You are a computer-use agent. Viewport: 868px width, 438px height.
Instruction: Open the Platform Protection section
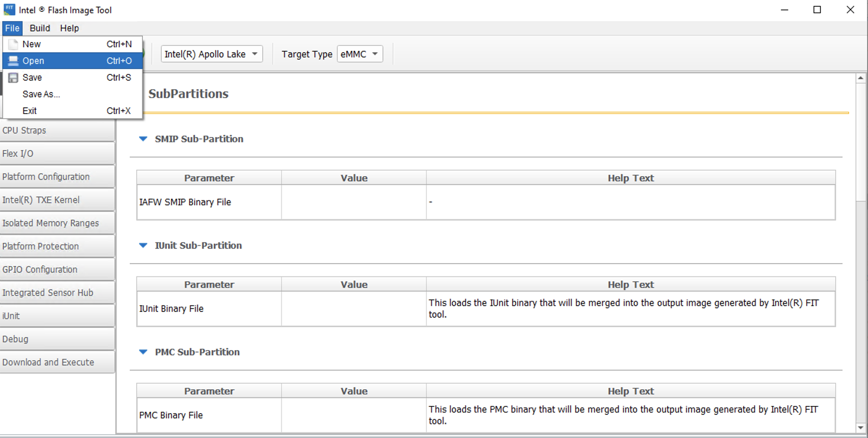pyautogui.click(x=57, y=247)
